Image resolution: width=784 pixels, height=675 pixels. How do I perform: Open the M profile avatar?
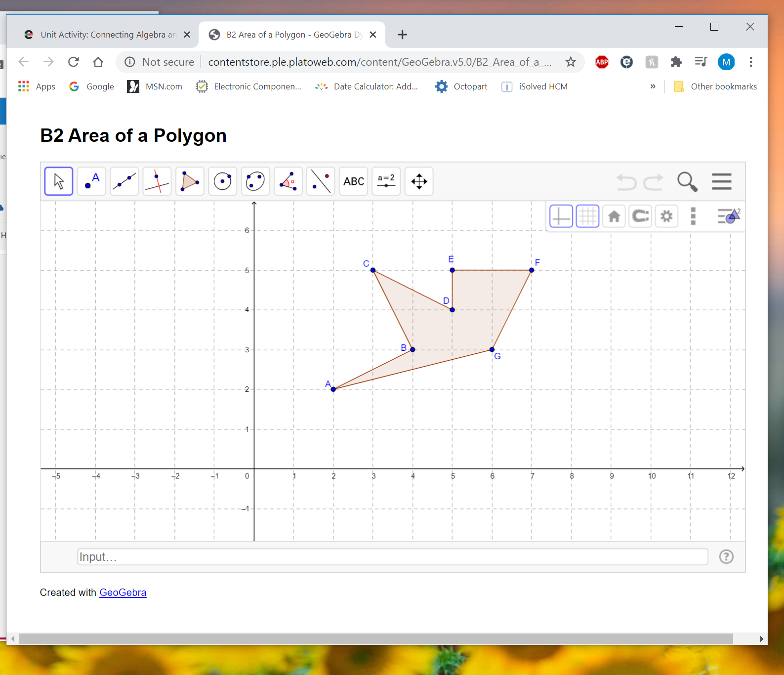pyautogui.click(x=726, y=62)
